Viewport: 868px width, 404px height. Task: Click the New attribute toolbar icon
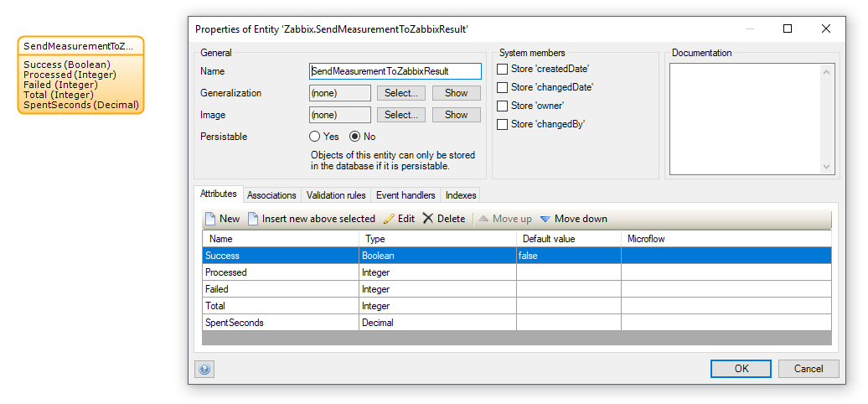tap(211, 219)
